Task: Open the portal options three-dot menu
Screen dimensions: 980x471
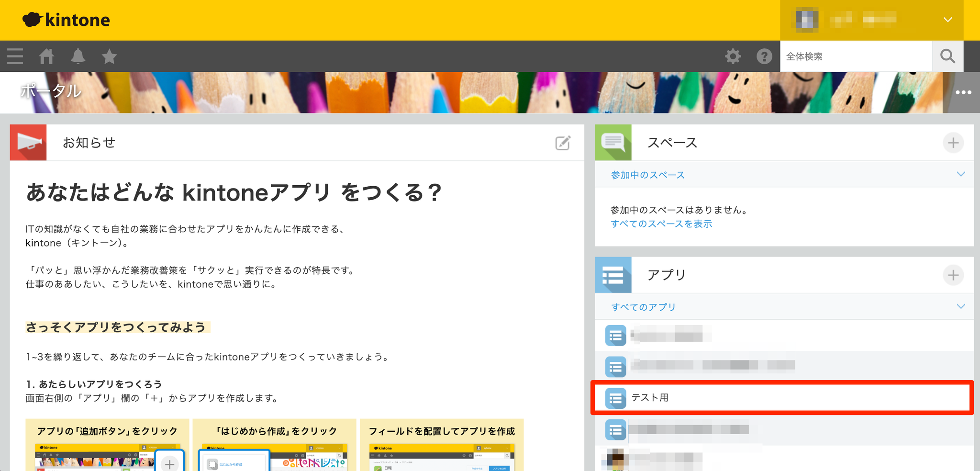Action: (x=963, y=92)
